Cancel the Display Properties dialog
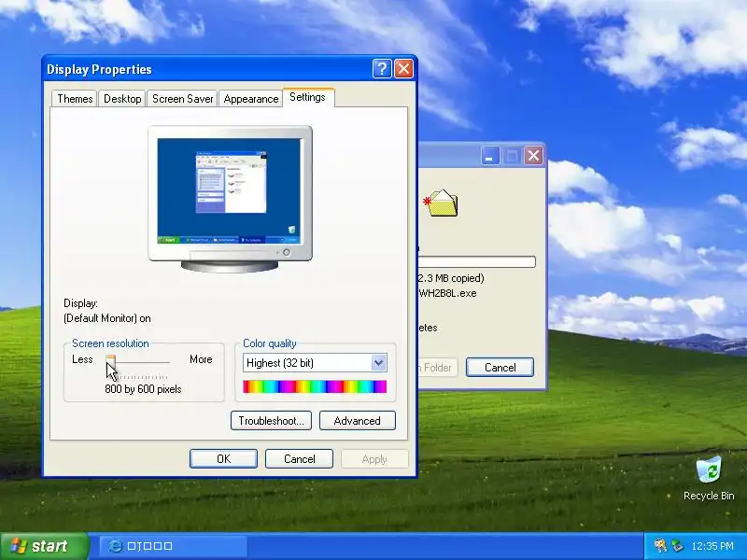The height and width of the screenshot is (560, 747). click(x=299, y=458)
